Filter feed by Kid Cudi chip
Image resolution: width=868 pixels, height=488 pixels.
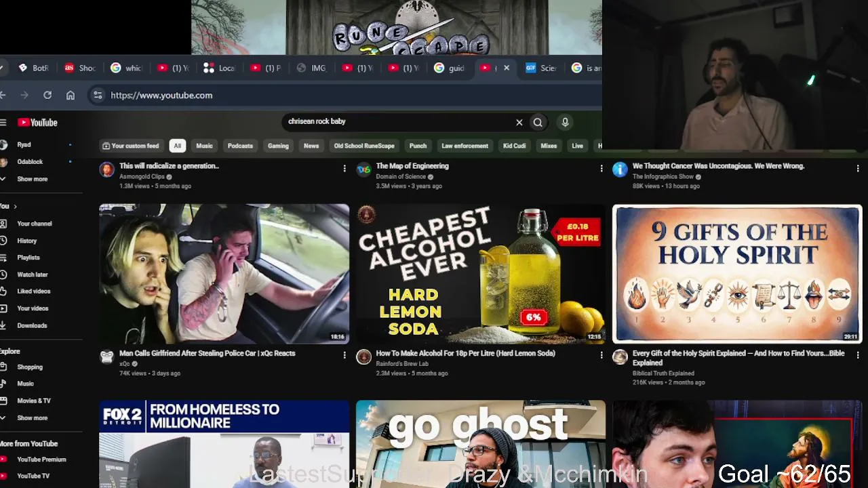(x=514, y=146)
